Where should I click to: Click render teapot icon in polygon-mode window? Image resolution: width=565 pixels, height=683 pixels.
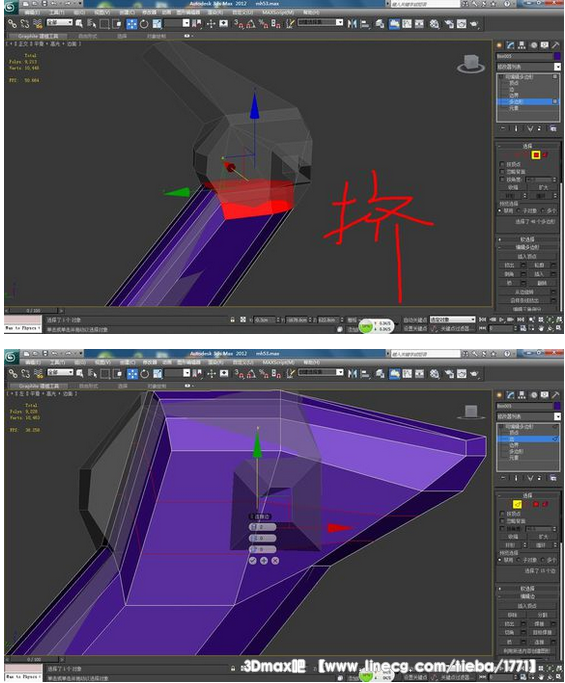pos(474,24)
